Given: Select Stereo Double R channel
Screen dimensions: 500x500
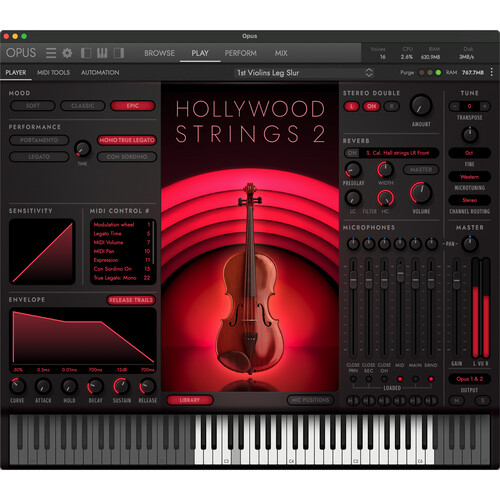Looking at the screenshot, I should click(x=392, y=107).
